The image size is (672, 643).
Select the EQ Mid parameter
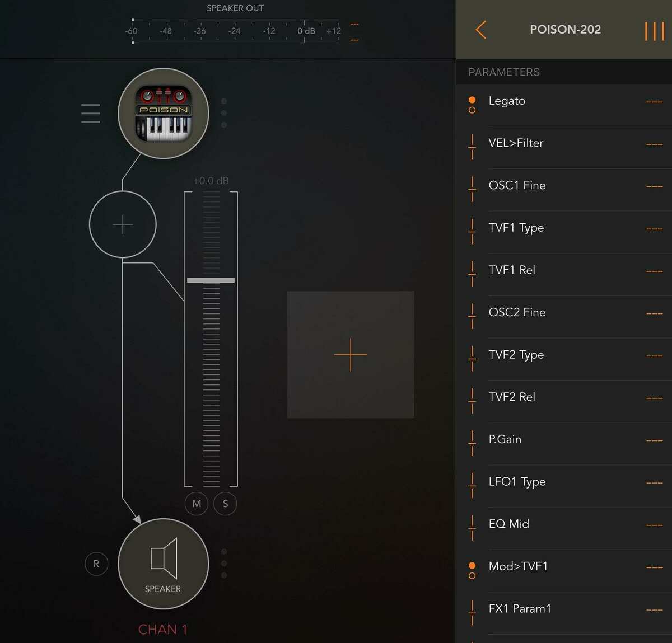(x=564, y=528)
